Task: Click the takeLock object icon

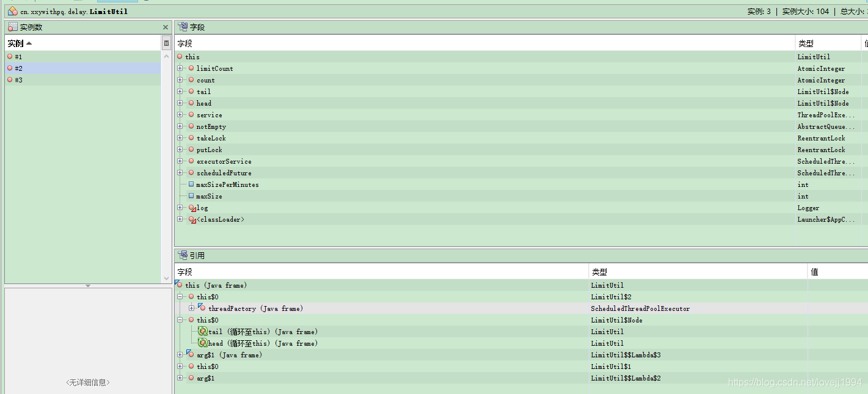Action: [191, 138]
